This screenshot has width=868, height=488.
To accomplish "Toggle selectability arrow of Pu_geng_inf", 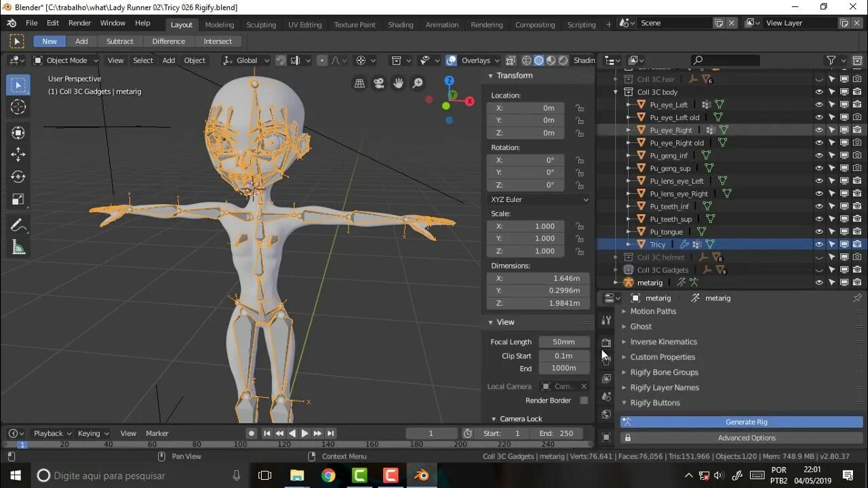I will (832, 155).
